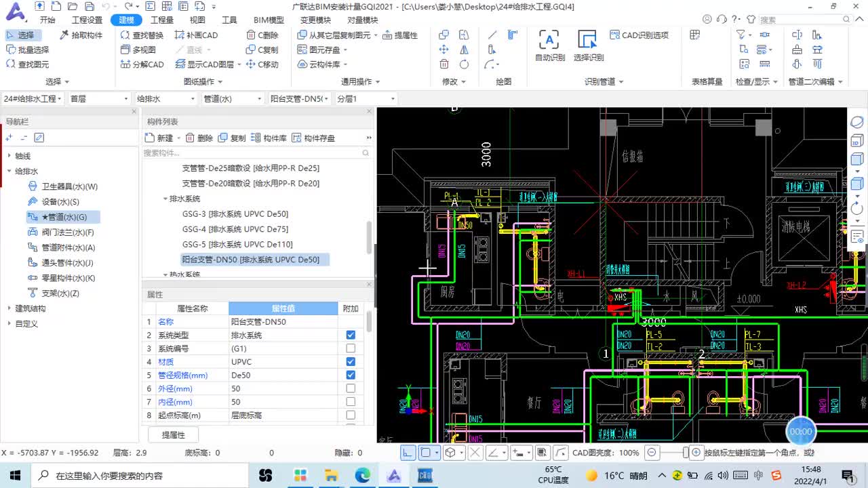
Task: Collapse the 排水系统 group
Action: pyautogui.click(x=165, y=199)
